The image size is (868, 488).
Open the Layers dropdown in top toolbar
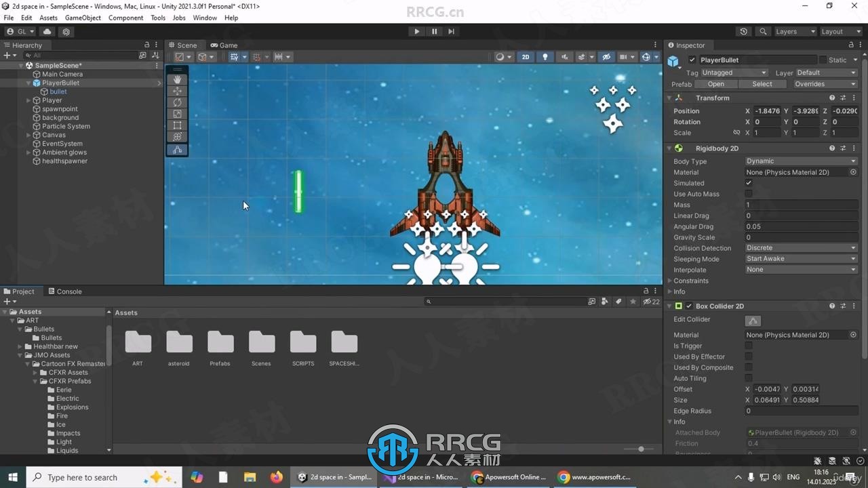pos(795,31)
